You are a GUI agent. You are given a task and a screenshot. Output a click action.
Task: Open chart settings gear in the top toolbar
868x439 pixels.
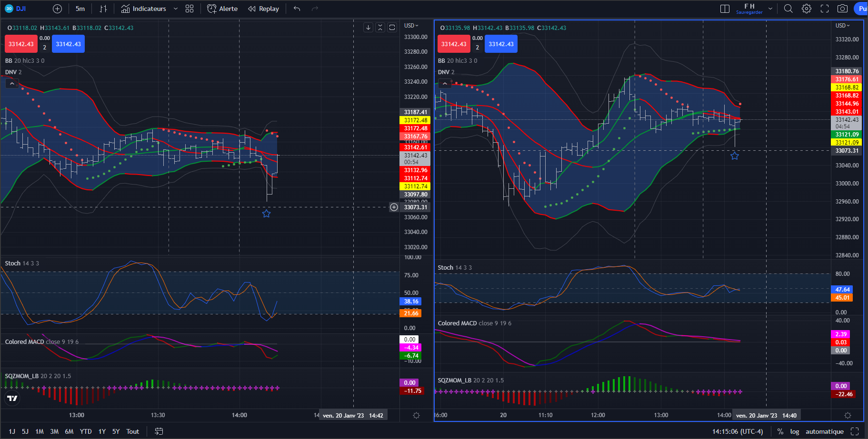click(806, 9)
